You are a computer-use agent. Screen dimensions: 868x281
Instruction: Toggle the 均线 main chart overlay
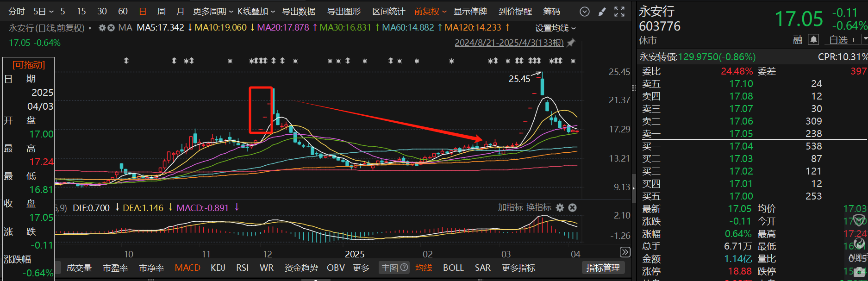[x=424, y=268]
